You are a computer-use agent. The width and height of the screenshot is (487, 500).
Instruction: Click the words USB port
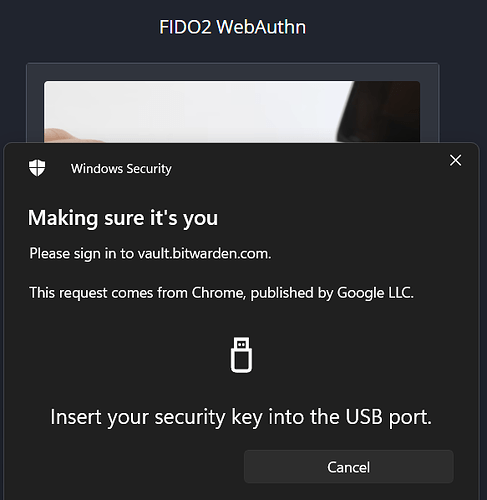pos(388,417)
